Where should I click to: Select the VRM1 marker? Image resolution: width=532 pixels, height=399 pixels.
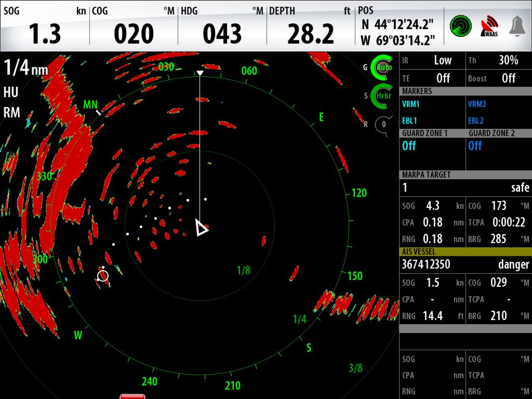click(410, 104)
